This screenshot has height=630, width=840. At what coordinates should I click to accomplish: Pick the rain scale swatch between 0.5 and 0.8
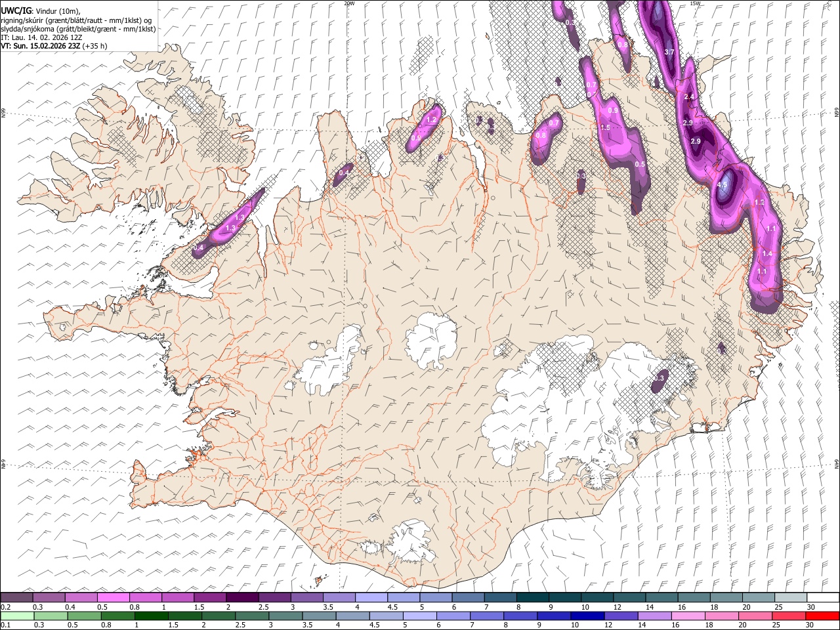point(84,616)
